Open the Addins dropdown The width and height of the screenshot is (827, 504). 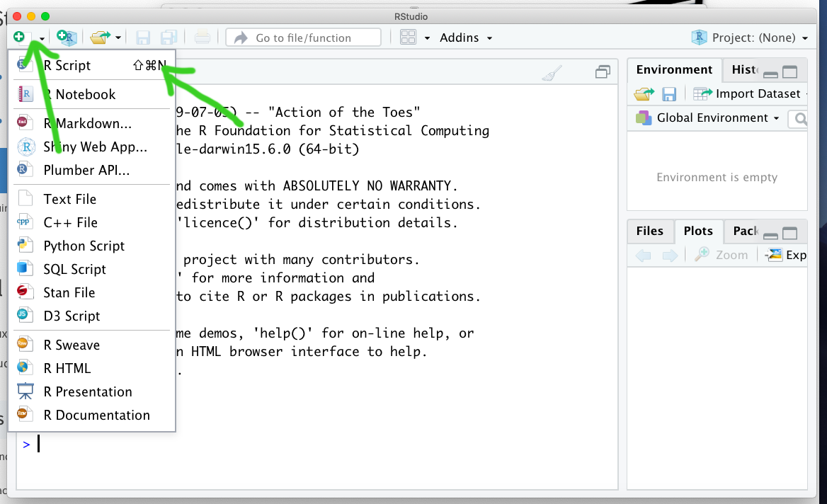(x=466, y=38)
